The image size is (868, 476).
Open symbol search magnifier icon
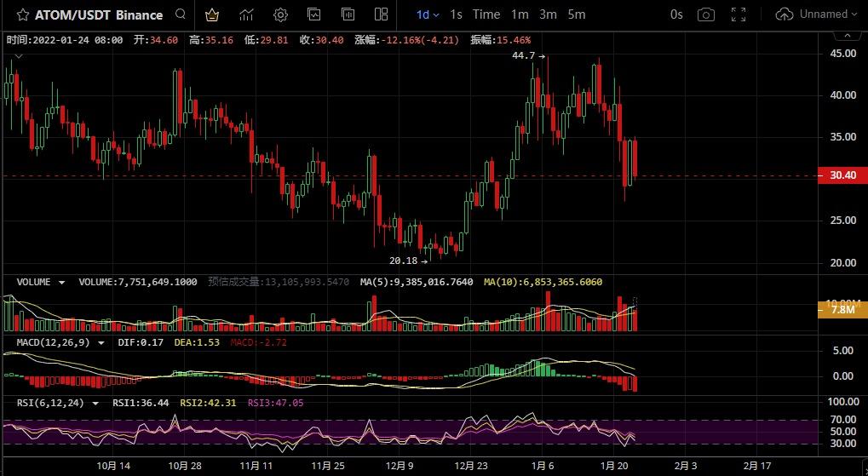(180, 14)
